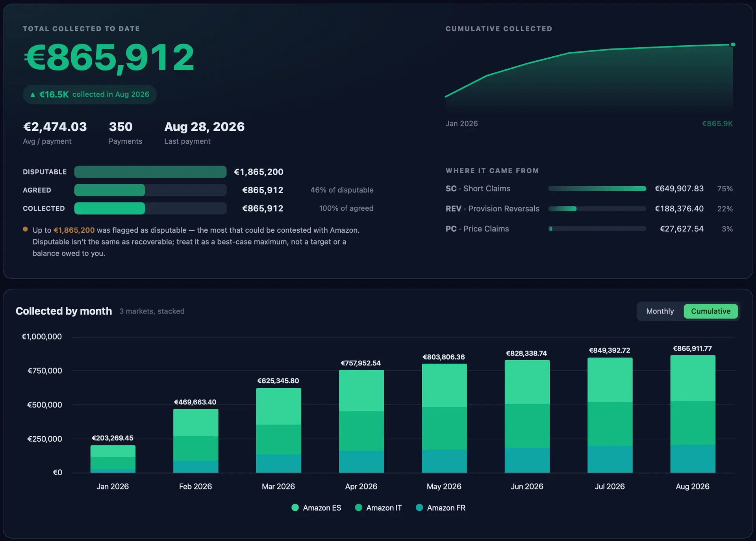
Task: Click the €849,392.72 total above the July bar
Action: point(610,350)
